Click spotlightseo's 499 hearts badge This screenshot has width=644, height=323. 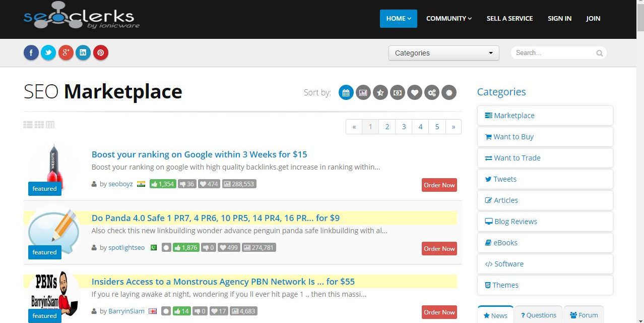coord(229,248)
